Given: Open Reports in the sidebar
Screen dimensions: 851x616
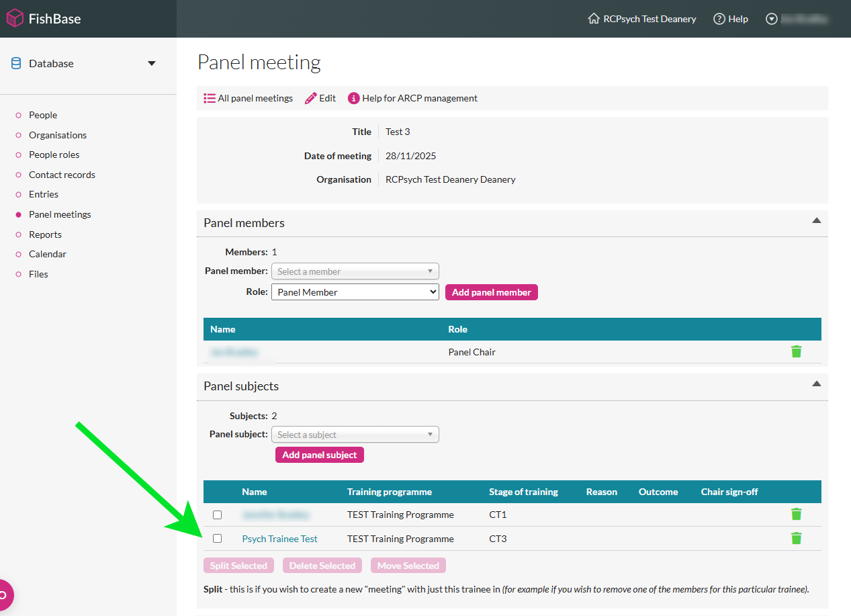Looking at the screenshot, I should click(x=45, y=234).
